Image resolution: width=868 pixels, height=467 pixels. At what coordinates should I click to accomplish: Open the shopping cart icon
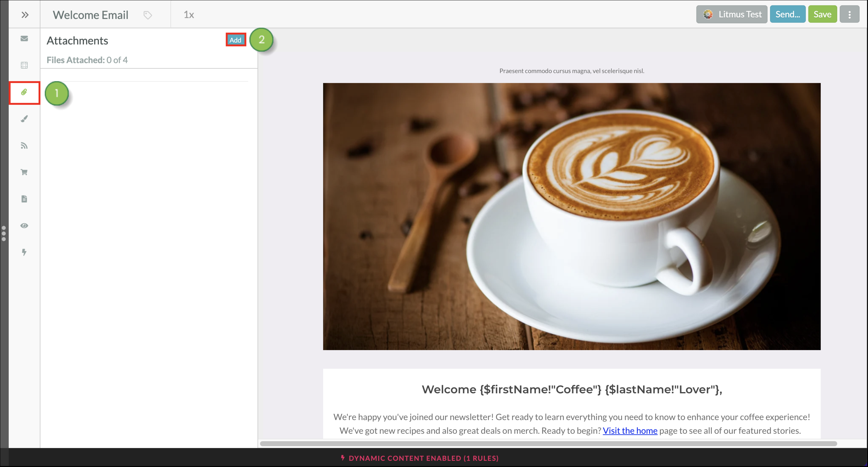pos(24,172)
